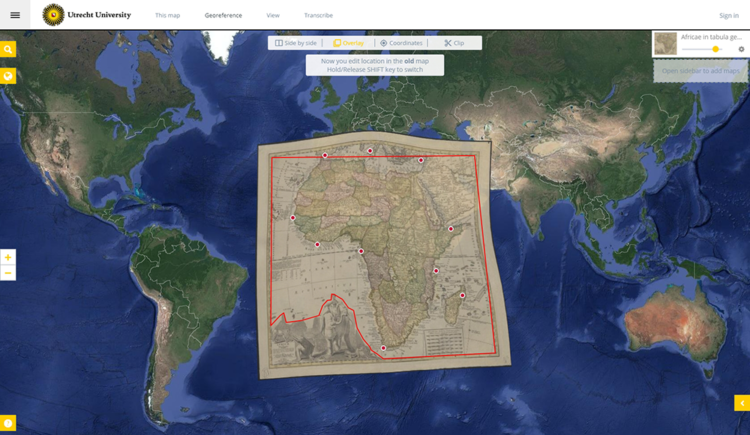Open the Transcribe menu

click(x=319, y=15)
